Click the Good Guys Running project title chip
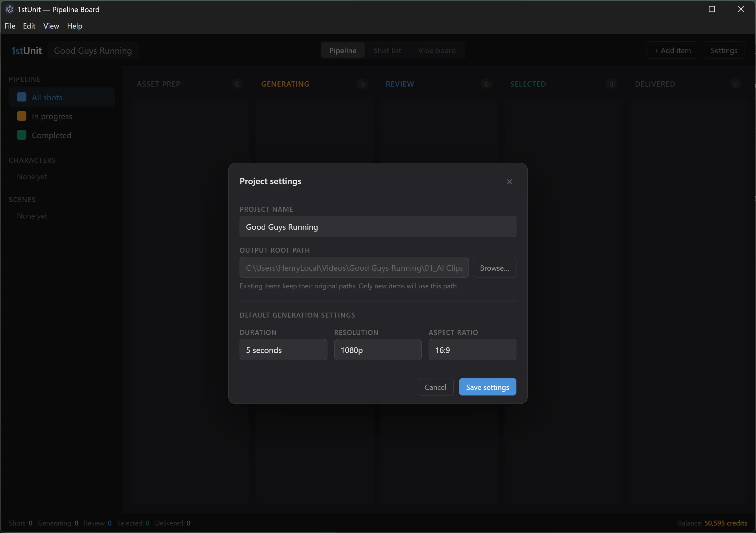Image resolution: width=756 pixels, height=533 pixels. point(93,50)
